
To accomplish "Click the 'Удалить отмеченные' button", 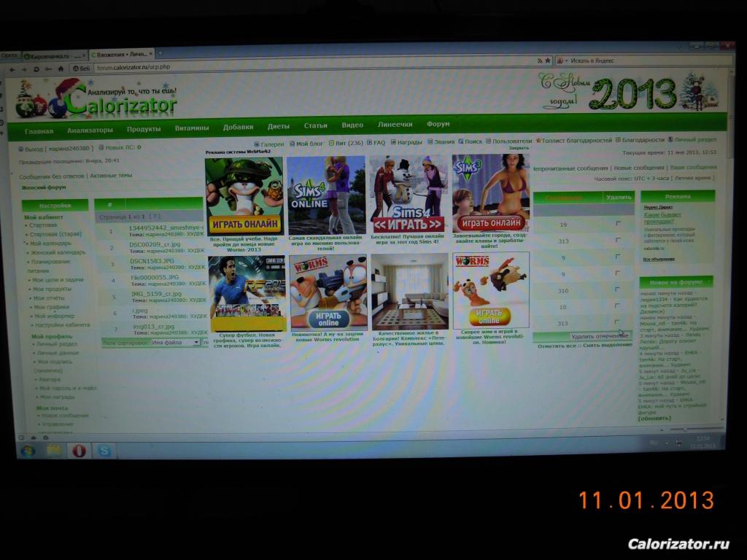I will 600,336.
